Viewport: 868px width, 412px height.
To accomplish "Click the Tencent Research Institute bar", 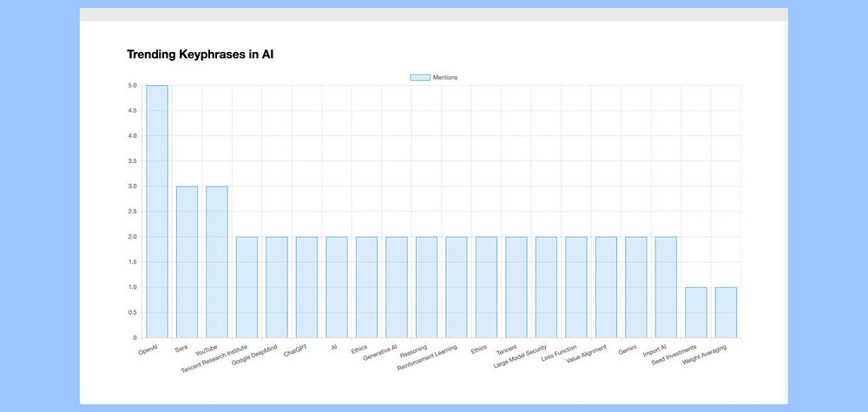I will coord(247,287).
